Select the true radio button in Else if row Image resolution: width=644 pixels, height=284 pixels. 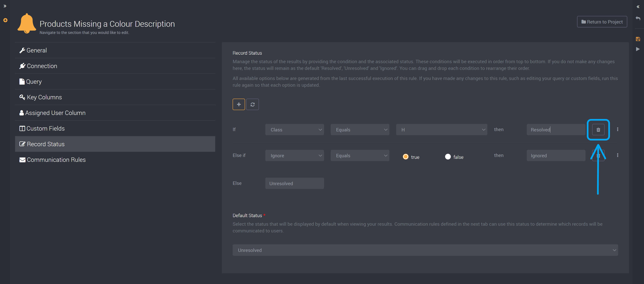[x=406, y=156]
